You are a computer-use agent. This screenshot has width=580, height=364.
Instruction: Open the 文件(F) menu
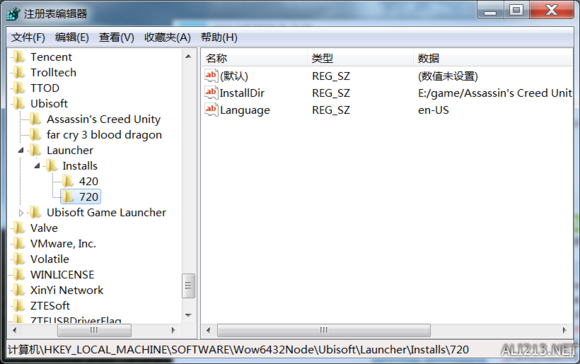tap(28, 37)
